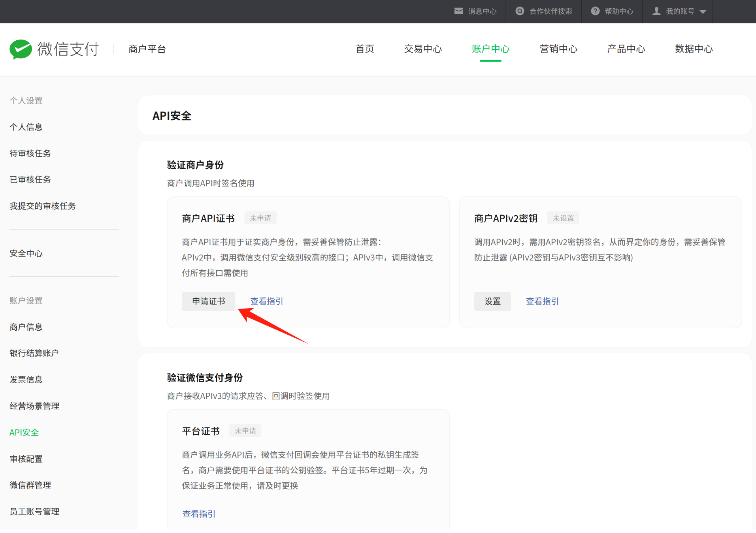
Task: Click the WeChat Pay logo icon
Action: tap(21, 49)
